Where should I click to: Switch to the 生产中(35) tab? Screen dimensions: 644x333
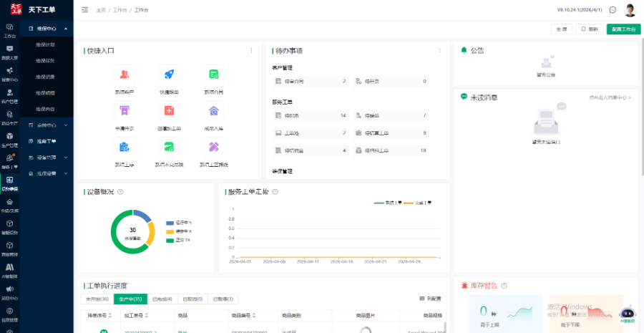click(130, 299)
